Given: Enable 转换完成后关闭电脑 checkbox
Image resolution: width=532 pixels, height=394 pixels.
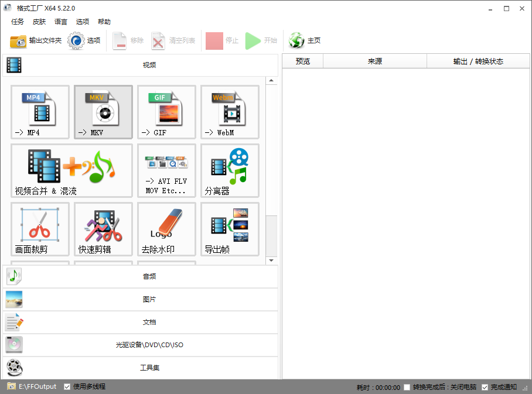Looking at the screenshot, I should [x=407, y=387].
